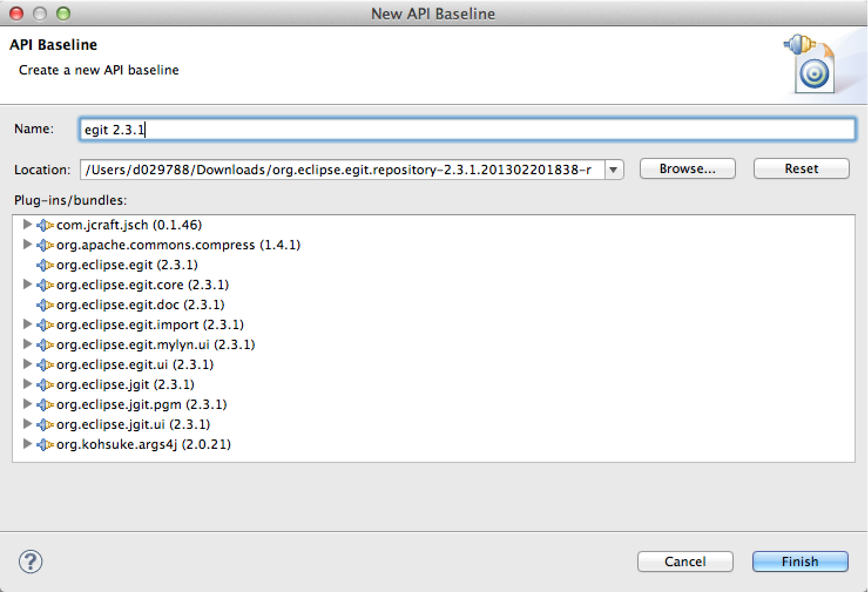Click the com.jcraft.jsch plug-in icon
The image size is (868, 592).
pos(45,225)
